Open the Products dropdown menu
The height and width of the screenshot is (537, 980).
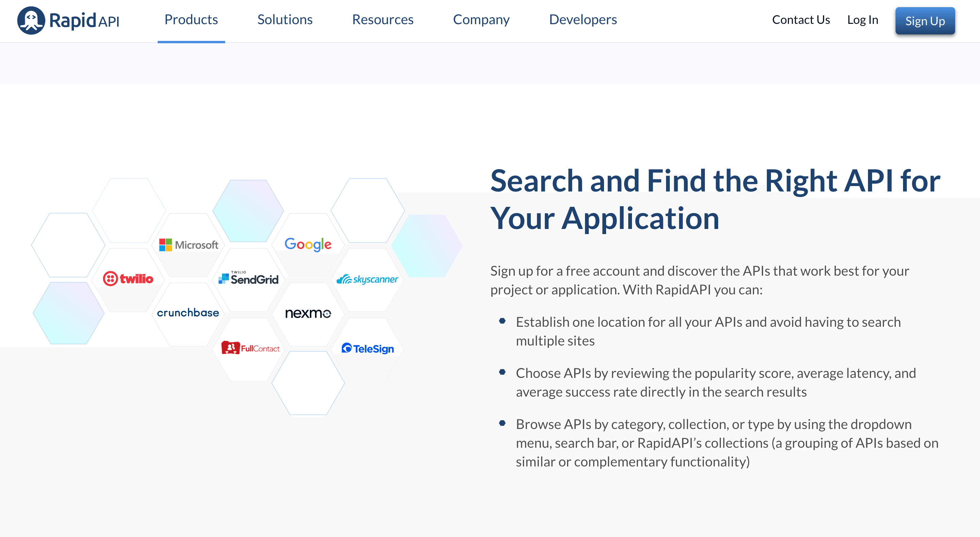click(x=191, y=19)
